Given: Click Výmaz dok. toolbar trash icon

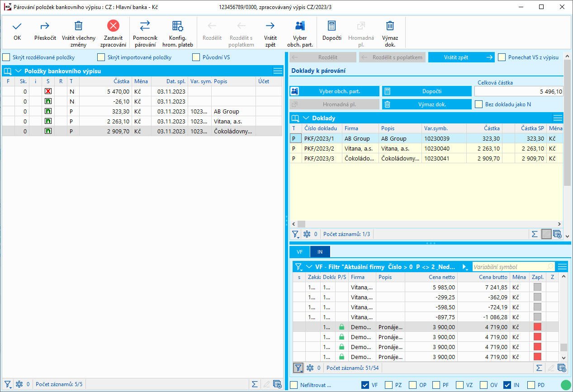Looking at the screenshot, I should click(390, 26).
